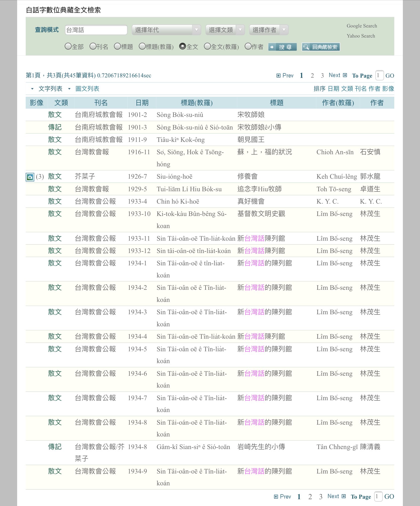This screenshot has width=420, height=506.
Task: Click the 搜尋 arrow button
Action: pos(282,47)
